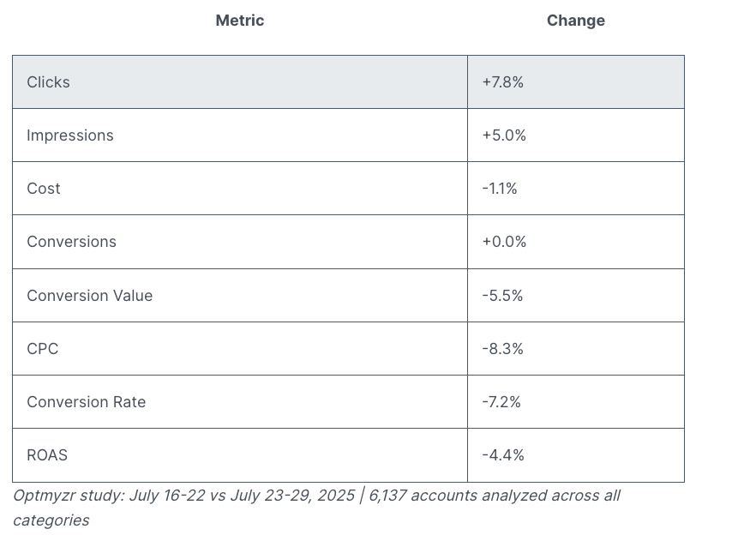Select the Impressions row label
This screenshot has width=756, height=541.
(70, 135)
